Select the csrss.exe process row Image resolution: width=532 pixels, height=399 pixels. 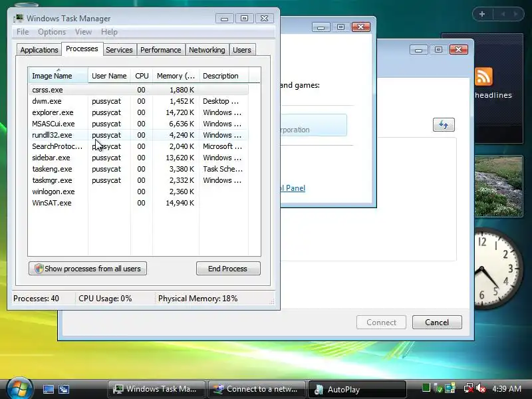(x=138, y=90)
